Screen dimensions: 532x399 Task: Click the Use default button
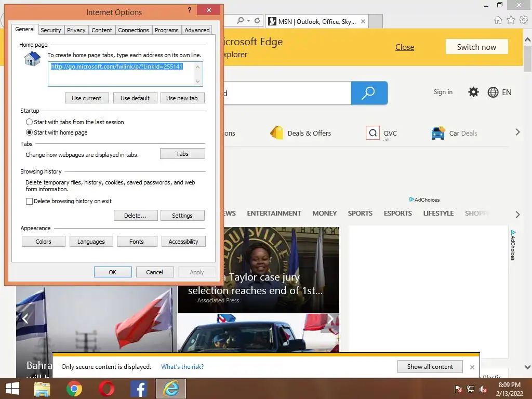tap(135, 98)
